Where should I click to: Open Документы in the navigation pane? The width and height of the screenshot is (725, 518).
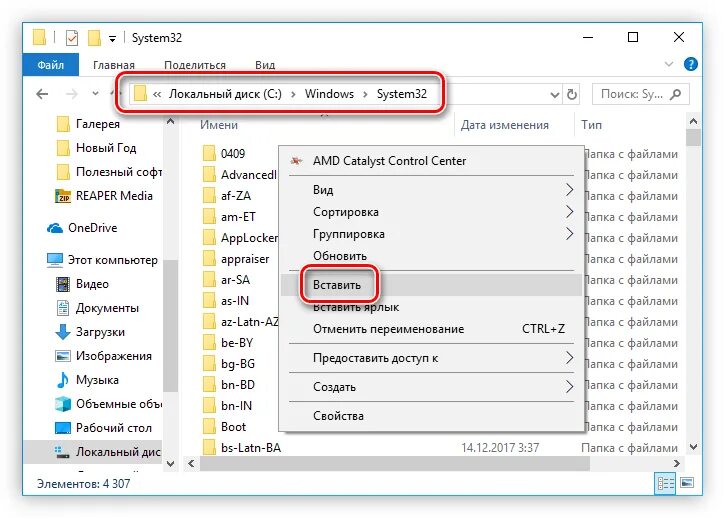coord(97,308)
